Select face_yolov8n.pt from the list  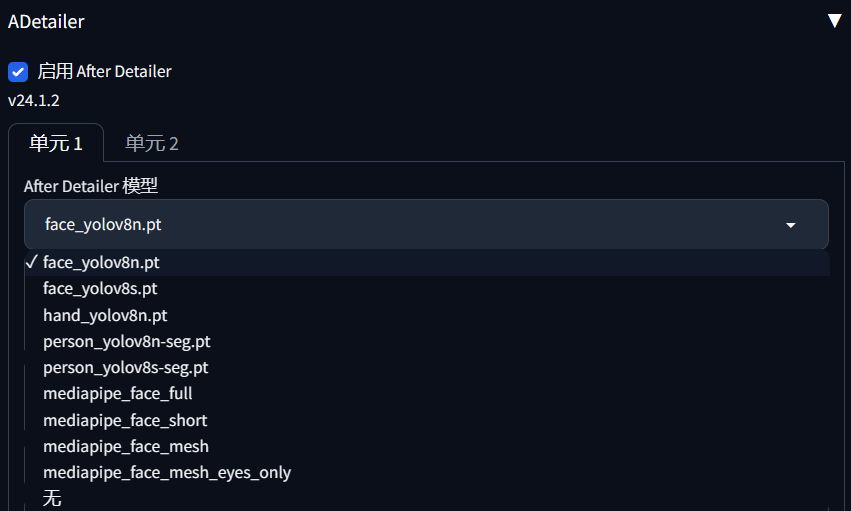101,263
